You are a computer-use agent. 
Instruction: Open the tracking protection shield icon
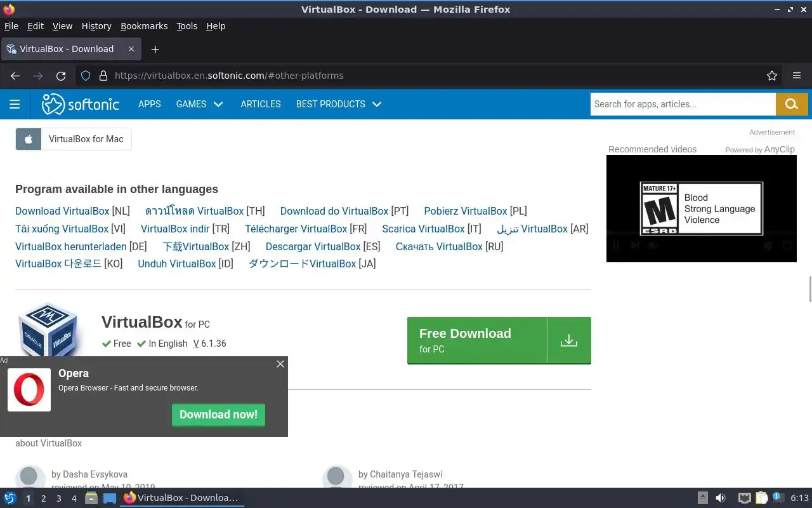pyautogui.click(x=86, y=76)
